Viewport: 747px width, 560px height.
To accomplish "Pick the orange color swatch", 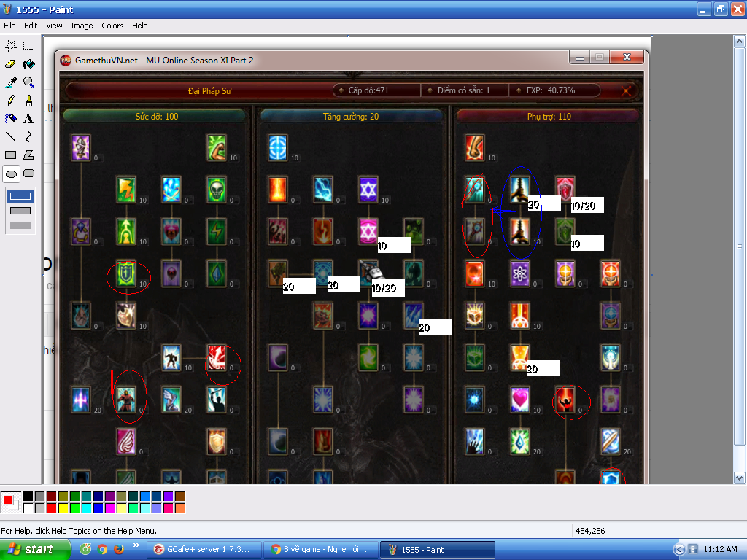I will [179, 508].
